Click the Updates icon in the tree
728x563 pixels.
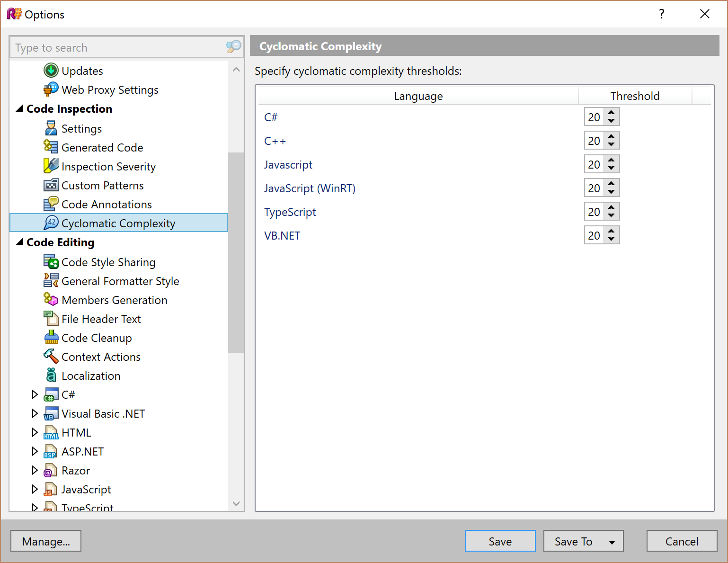51,71
